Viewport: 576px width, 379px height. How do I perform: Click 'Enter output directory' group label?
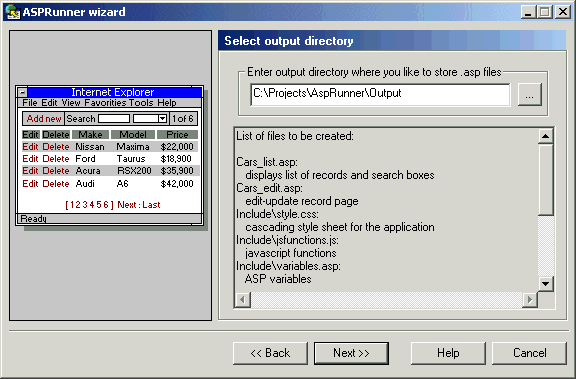[x=374, y=72]
